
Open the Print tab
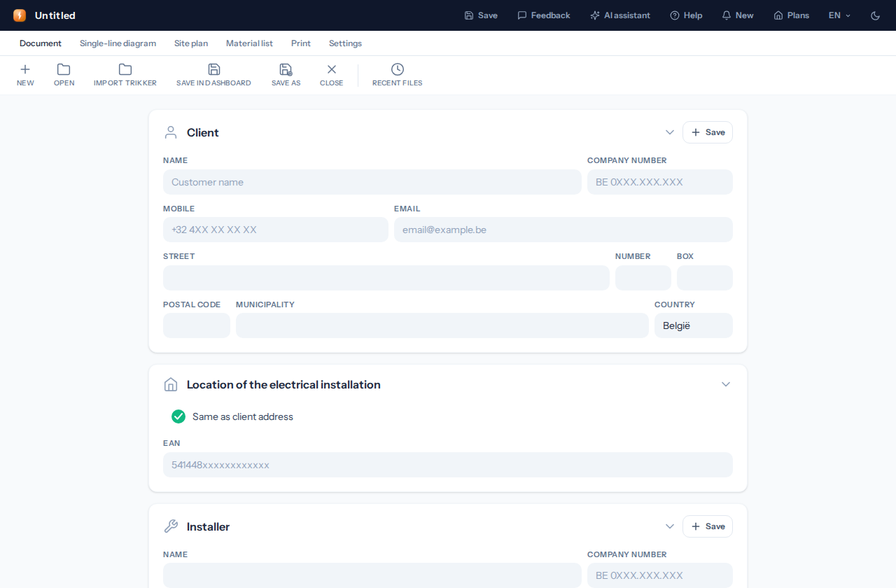pyautogui.click(x=301, y=43)
